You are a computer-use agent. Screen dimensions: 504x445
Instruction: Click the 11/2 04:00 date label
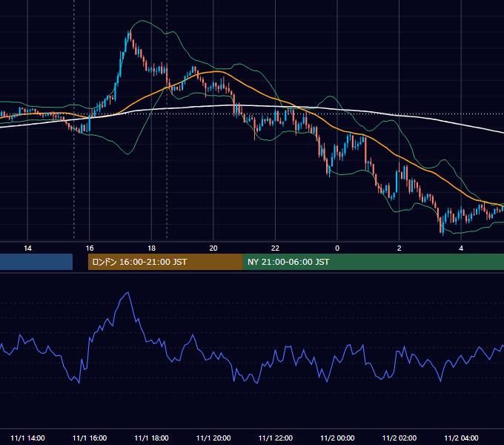click(x=461, y=438)
